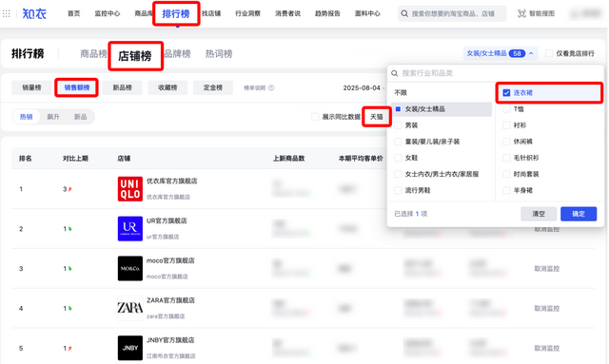
Task: Go to 首页 in top navigation
Action: [74, 13]
